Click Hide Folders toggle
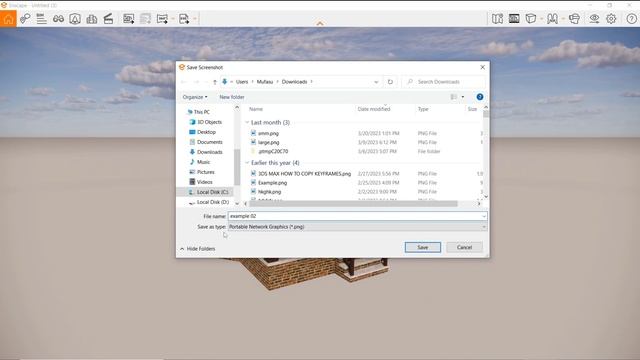 coord(198,249)
